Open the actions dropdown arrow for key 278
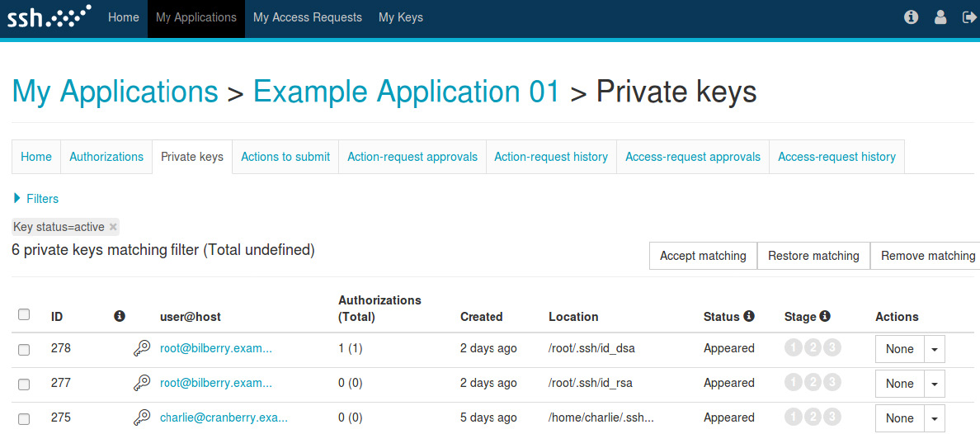The height and width of the screenshot is (434, 980). (935, 350)
